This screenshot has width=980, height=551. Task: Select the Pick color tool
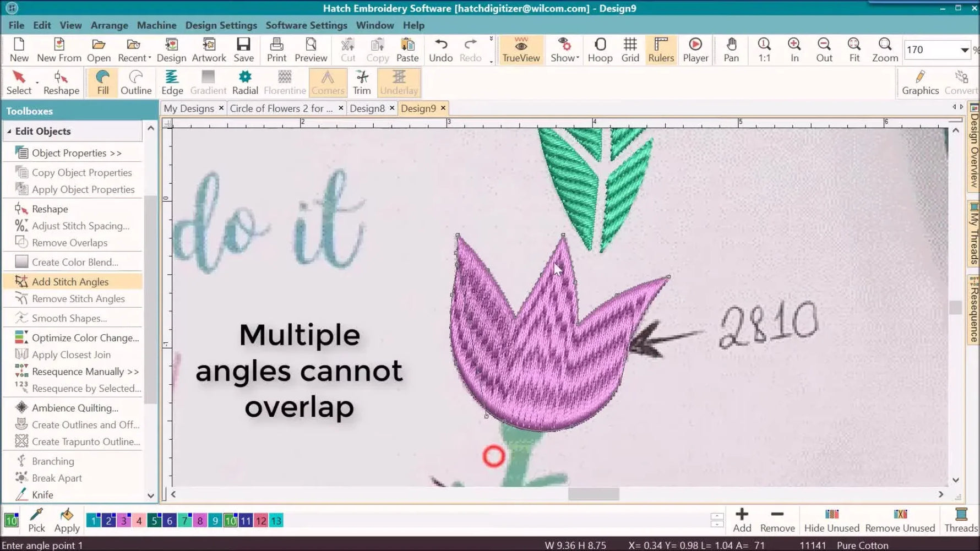click(x=36, y=520)
